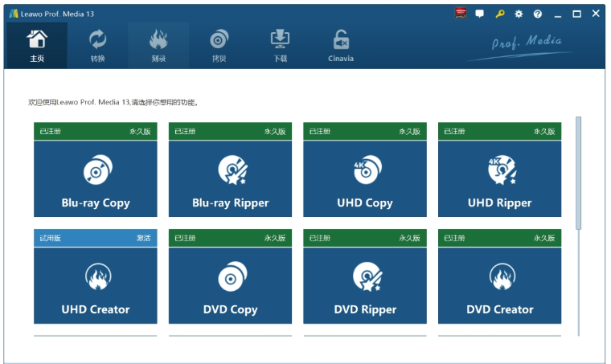This screenshot has height=364, width=611.
Task: Open the UHD Copy tile
Action: [364, 178]
